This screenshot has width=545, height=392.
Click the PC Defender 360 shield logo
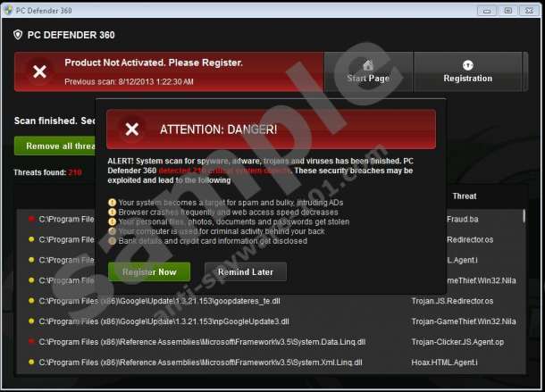pos(18,34)
